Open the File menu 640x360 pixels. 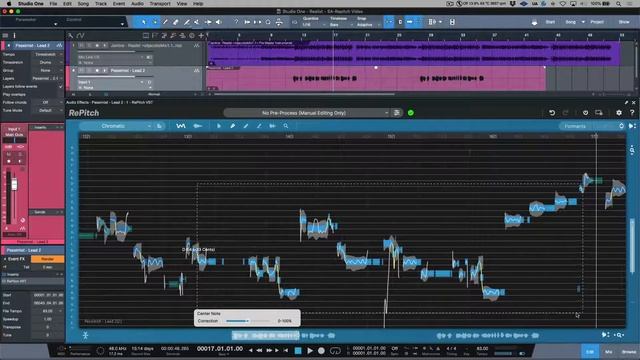53,4
